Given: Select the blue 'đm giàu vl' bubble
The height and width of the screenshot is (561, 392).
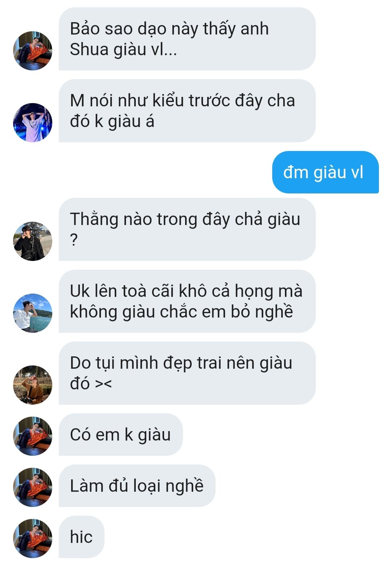Looking at the screenshot, I should 325,172.
